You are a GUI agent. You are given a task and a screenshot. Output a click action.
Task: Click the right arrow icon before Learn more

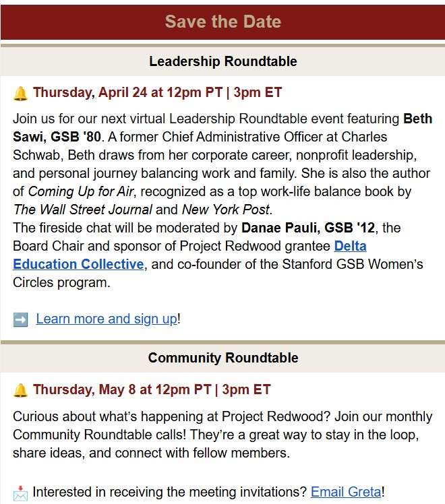tap(20, 319)
